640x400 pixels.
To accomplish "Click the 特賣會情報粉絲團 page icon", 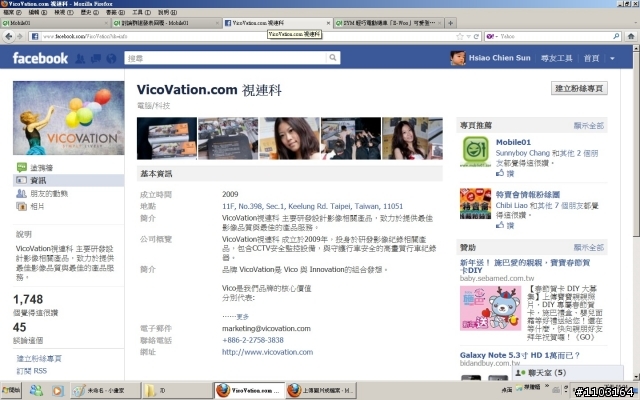I will 476,203.
